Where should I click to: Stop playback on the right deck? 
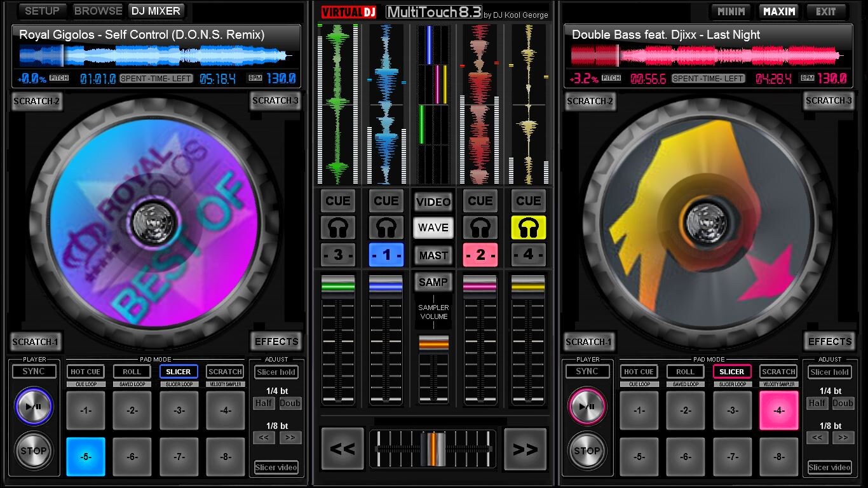point(587,451)
